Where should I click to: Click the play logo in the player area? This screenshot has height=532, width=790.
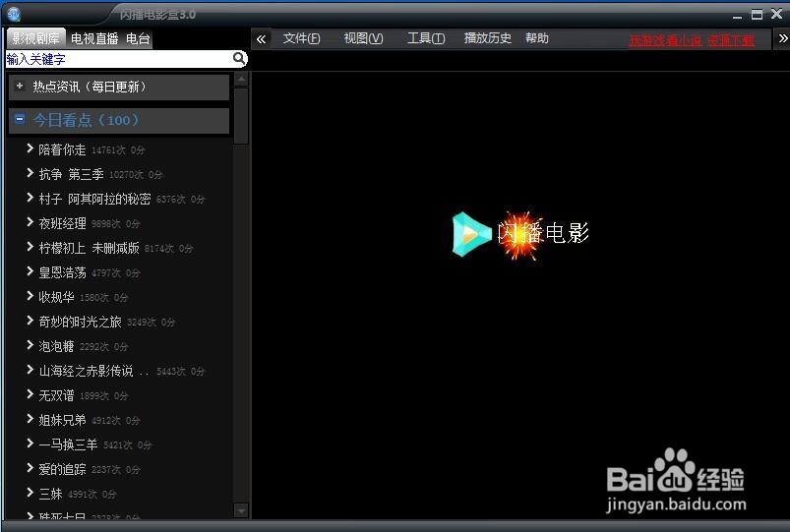click(471, 234)
